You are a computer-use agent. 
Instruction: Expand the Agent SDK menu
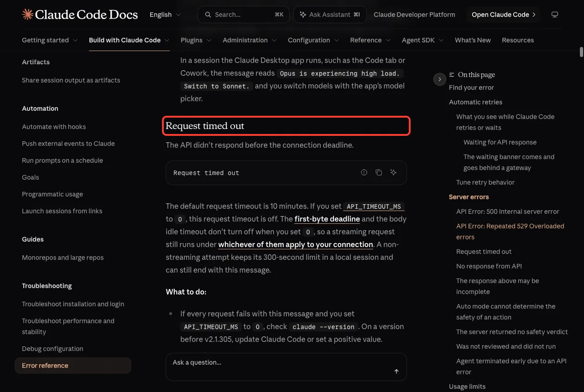[x=423, y=40]
